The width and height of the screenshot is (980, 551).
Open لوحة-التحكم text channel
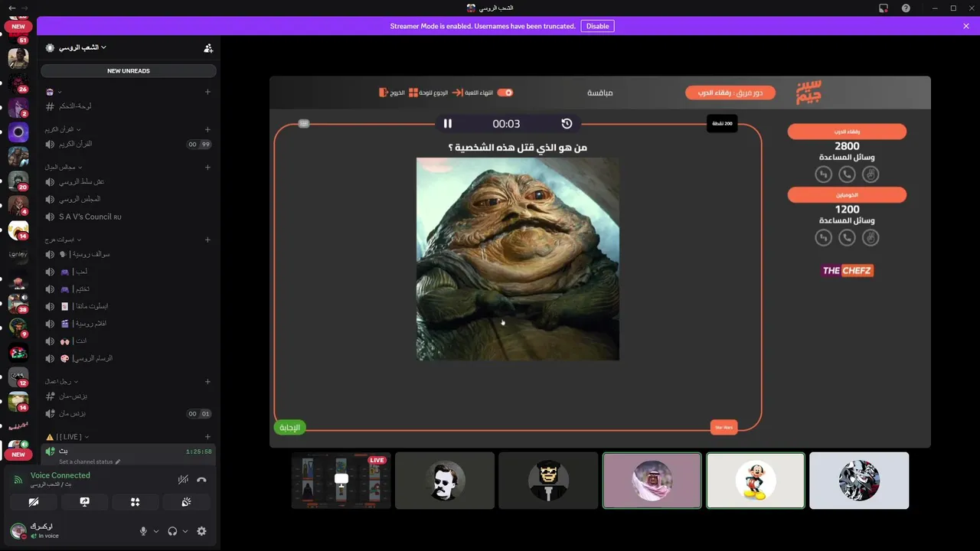pyautogui.click(x=128, y=106)
